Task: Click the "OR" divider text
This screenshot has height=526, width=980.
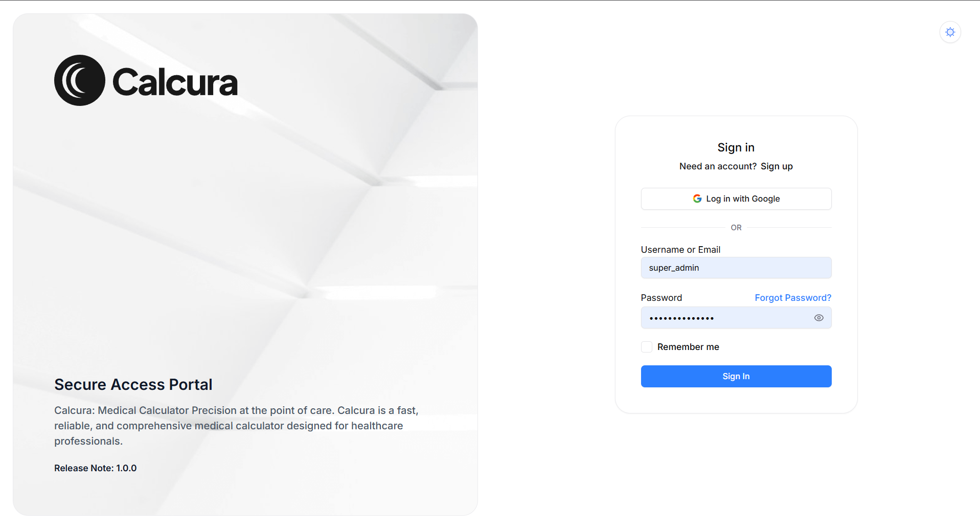Action: [736, 228]
